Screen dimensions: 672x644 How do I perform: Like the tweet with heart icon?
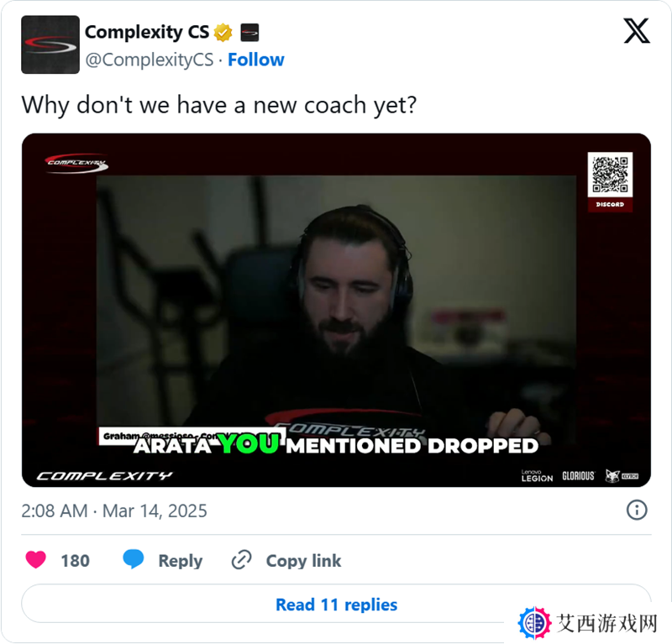pos(35,560)
